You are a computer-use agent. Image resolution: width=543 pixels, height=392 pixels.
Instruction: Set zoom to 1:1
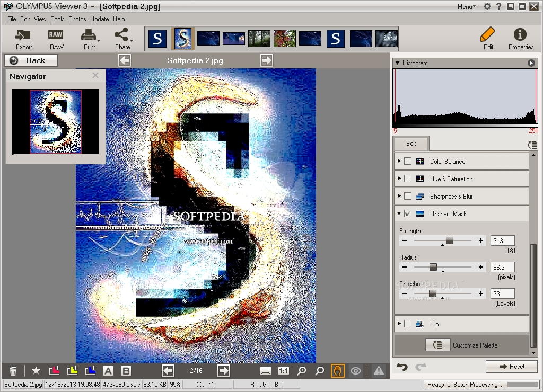pyautogui.click(x=283, y=371)
